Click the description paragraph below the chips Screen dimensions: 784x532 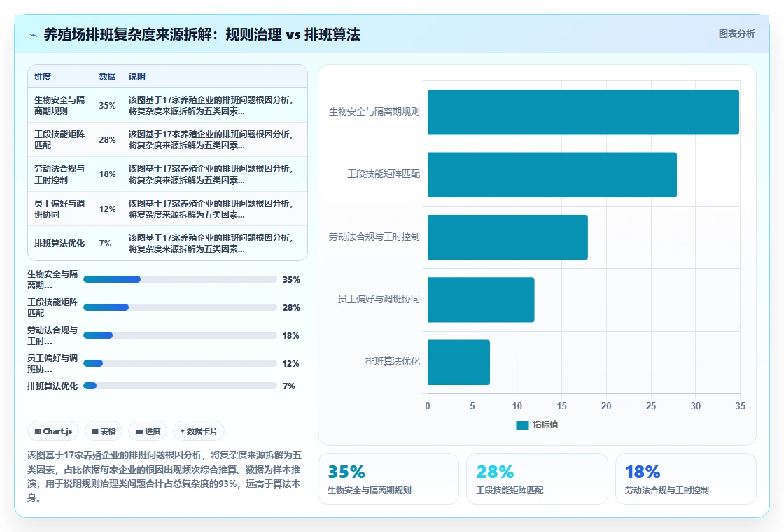tap(164, 476)
